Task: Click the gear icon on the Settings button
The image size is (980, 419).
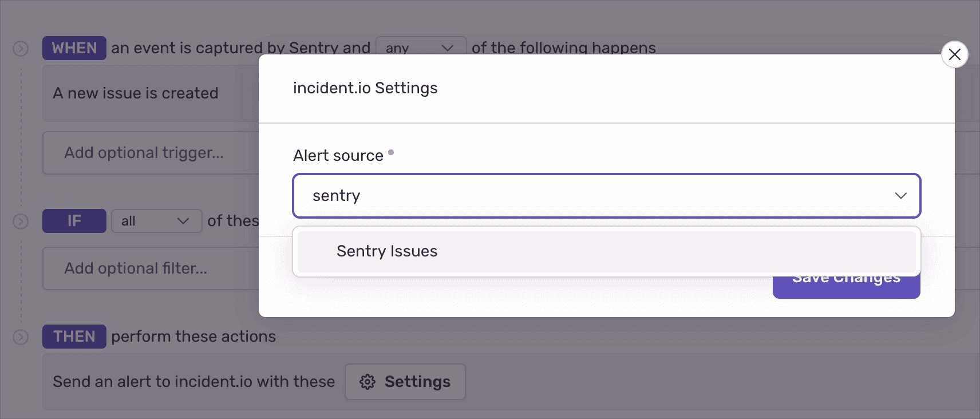Action: click(x=368, y=382)
